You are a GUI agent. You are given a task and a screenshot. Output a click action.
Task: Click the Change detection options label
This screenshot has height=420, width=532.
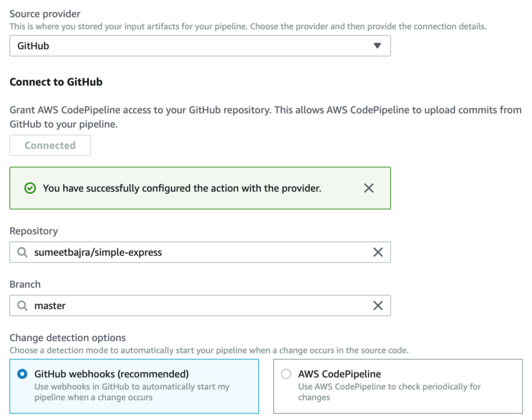pos(68,338)
